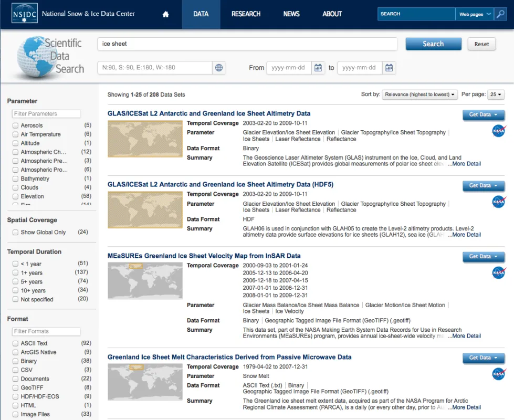
Task: Open the Per page dropdown
Action: click(x=496, y=94)
